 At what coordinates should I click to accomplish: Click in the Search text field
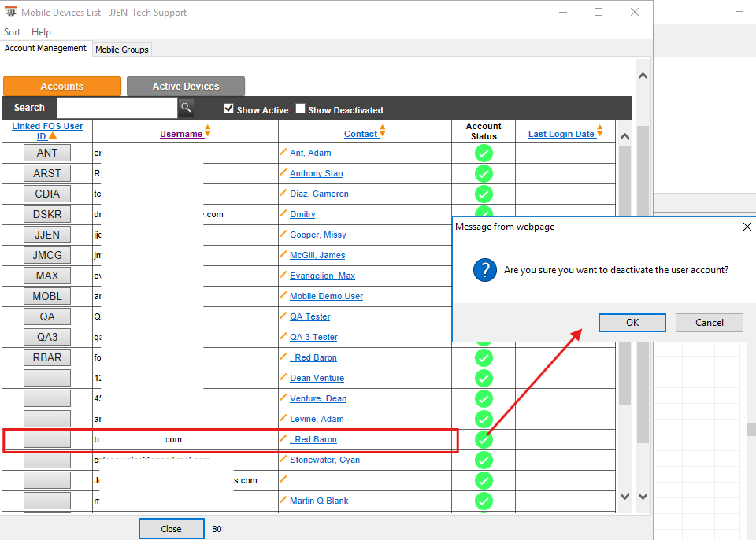(x=117, y=108)
